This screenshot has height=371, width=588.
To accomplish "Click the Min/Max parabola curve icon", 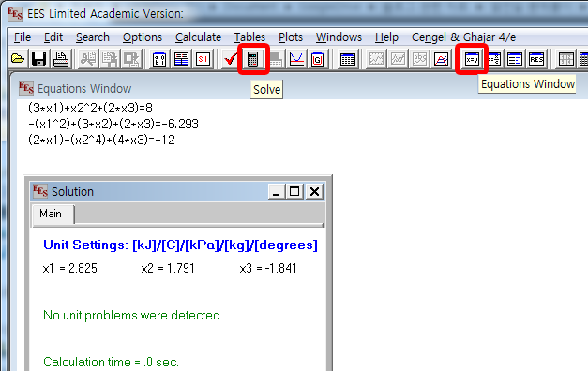I will (x=296, y=59).
